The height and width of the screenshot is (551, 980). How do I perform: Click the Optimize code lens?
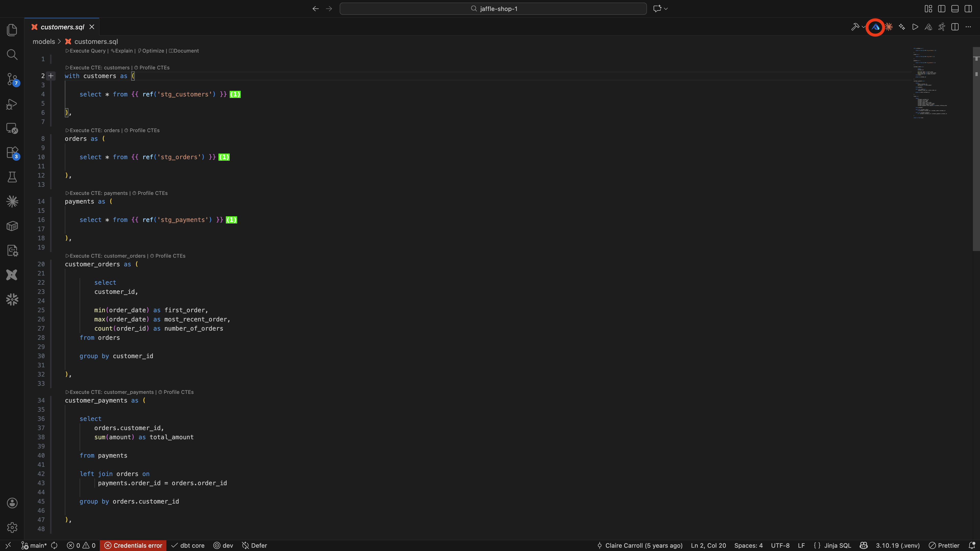[151, 51]
